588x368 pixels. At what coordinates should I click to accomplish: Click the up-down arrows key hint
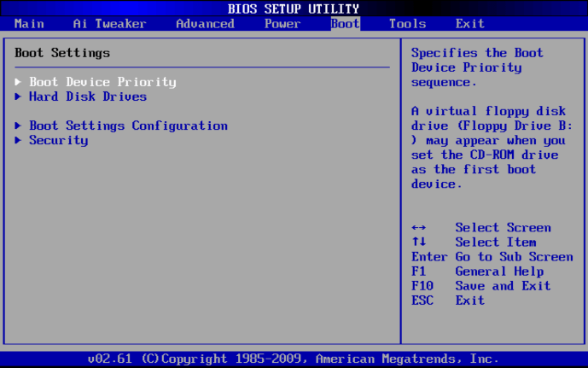(418, 242)
